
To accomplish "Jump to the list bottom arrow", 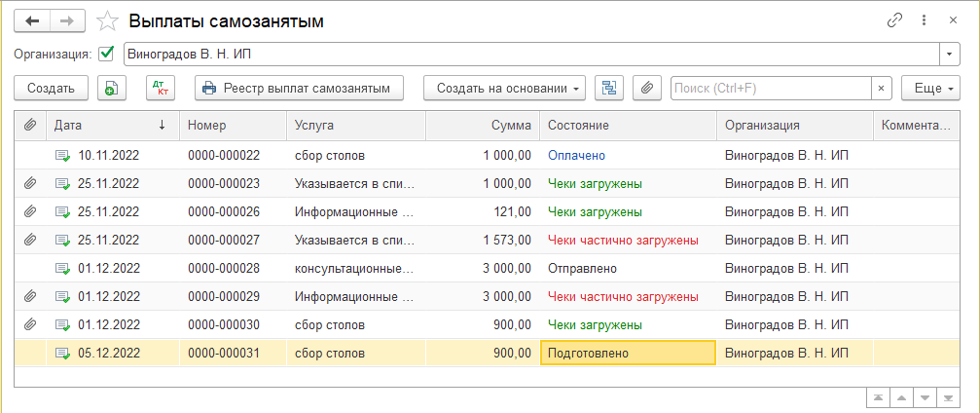I will tap(949, 397).
